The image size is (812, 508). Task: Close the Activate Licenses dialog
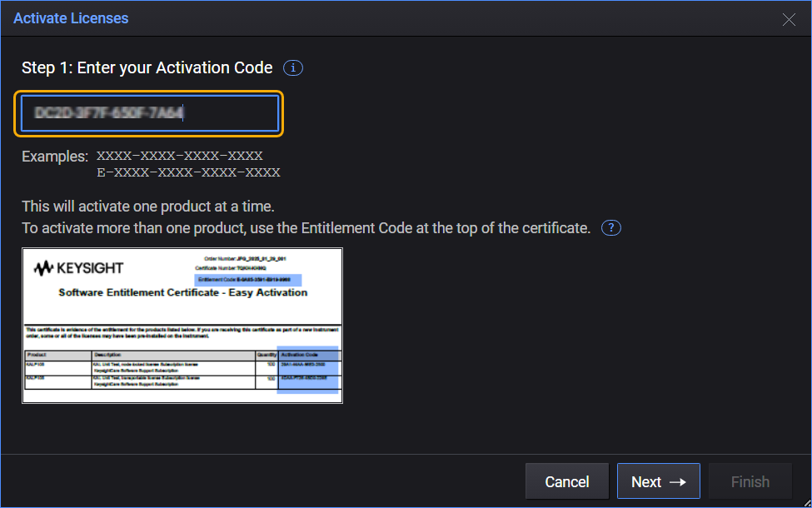789,20
